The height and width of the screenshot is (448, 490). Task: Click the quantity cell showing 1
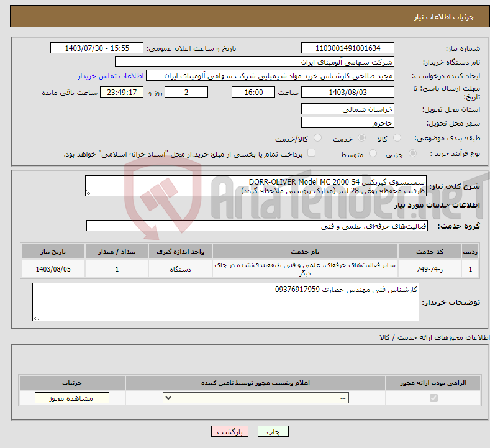(x=117, y=269)
